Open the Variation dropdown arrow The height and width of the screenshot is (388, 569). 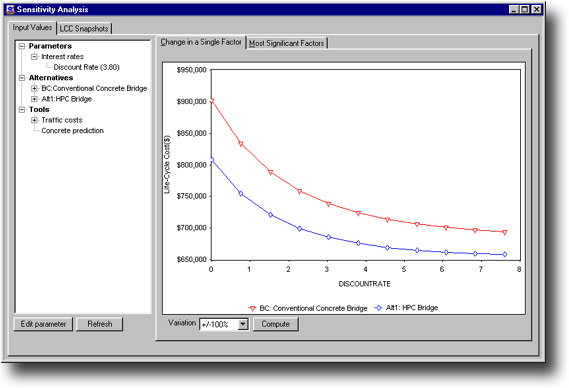[x=243, y=324]
